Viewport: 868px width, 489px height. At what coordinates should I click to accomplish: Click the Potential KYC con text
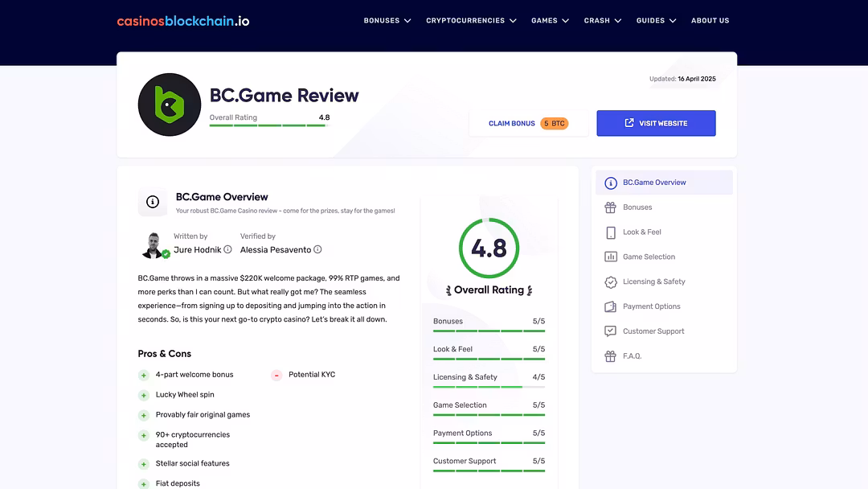(x=312, y=375)
